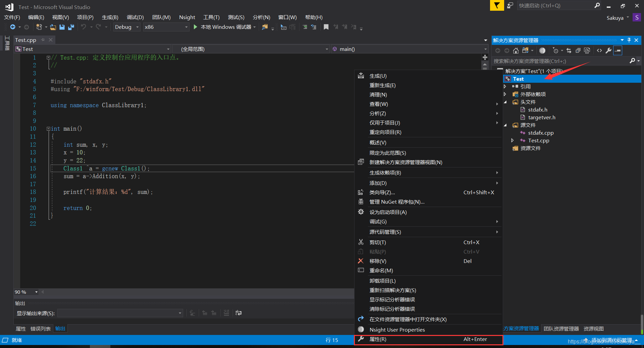
Task: Click the Save All toolbar icon
Action: click(71, 27)
